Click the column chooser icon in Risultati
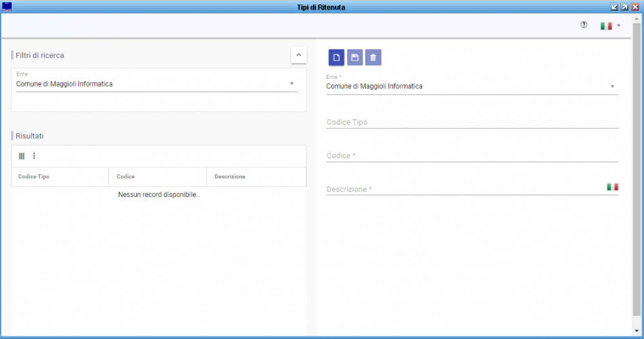 click(x=22, y=156)
